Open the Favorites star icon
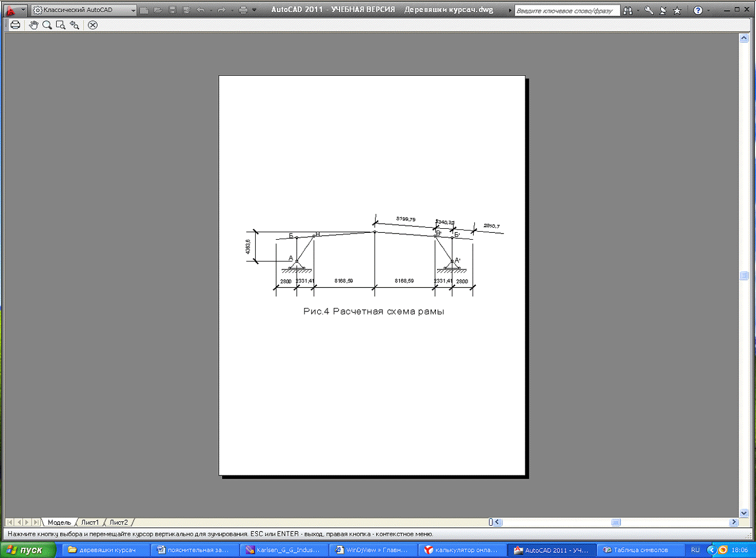This screenshot has height=558, width=756. (x=677, y=10)
